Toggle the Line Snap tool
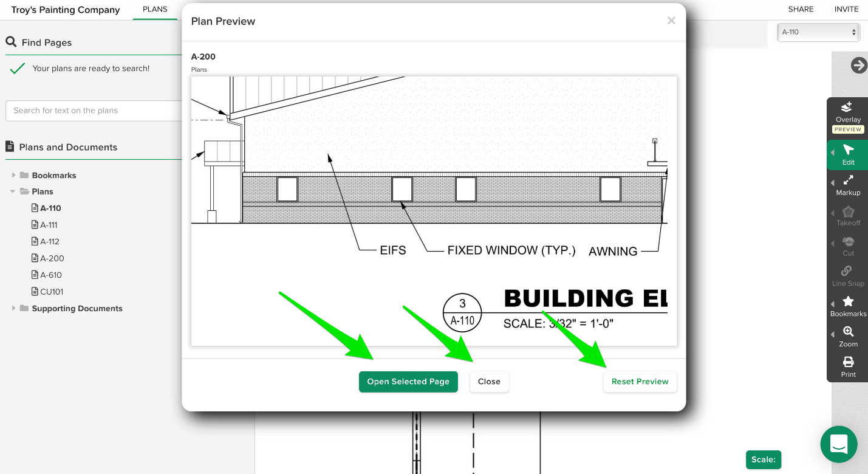The width and height of the screenshot is (868, 474). coord(848,276)
